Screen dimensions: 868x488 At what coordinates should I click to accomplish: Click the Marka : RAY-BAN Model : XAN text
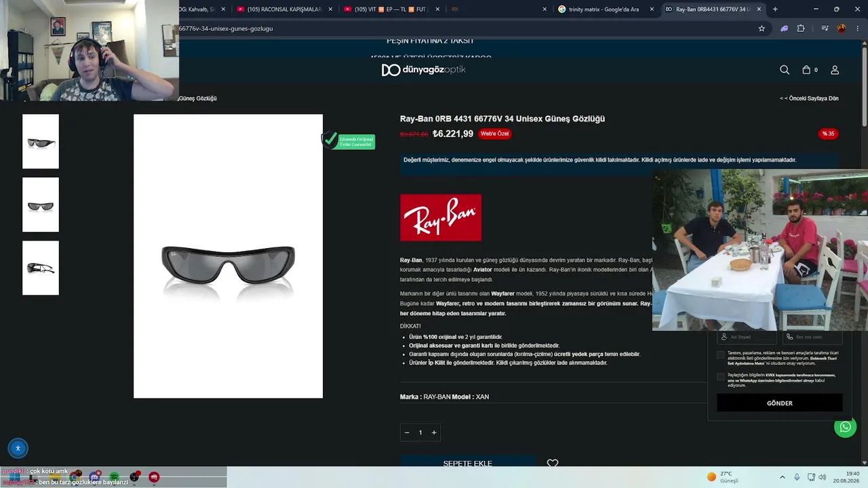(x=444, y=396)
